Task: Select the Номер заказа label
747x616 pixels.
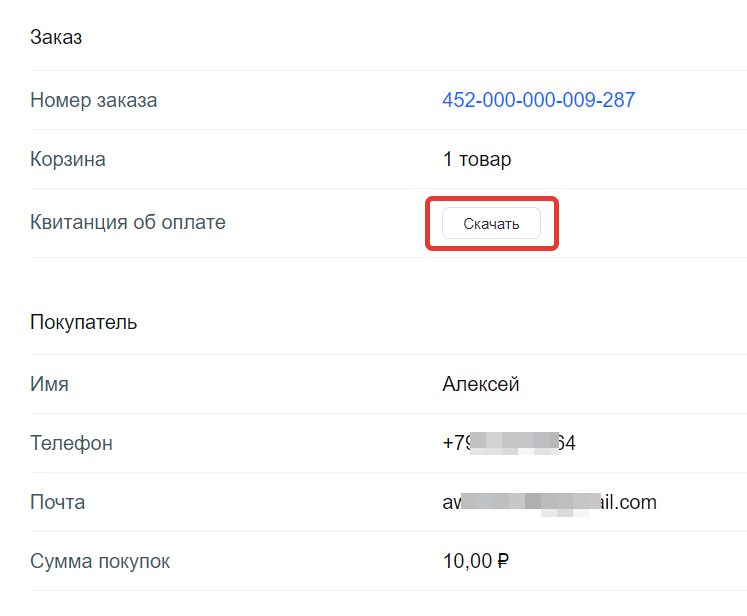Action: (x=93, y=101)
